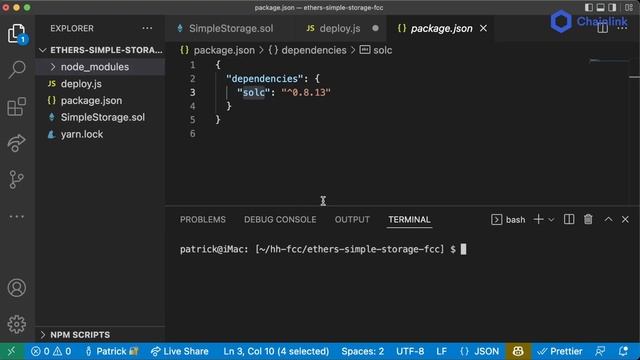Open remote window indicator in status bar

12,351
